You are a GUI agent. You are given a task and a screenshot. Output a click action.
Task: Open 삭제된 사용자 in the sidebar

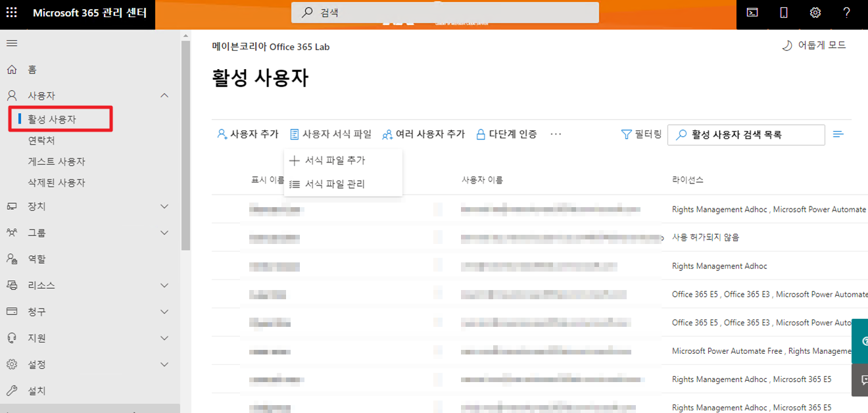point(57,183)
